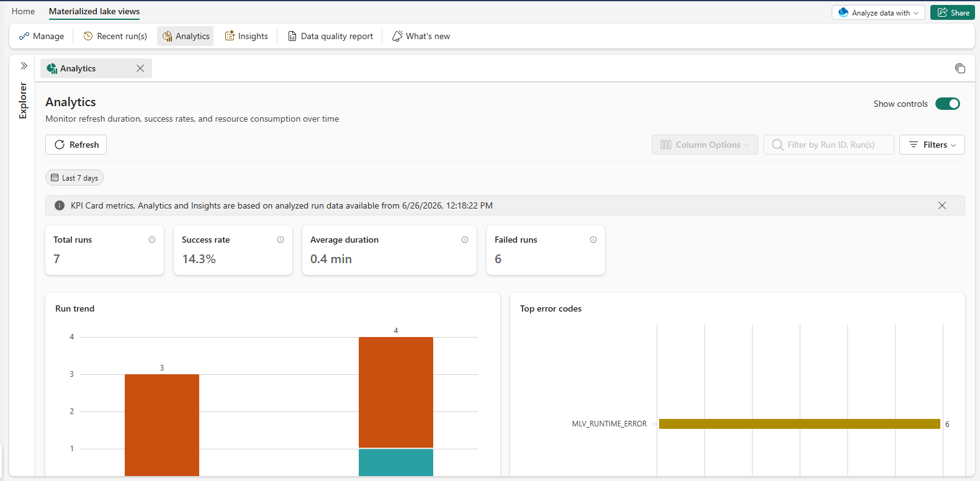Image resolution: width=980 pixels, height=481 pixels.
Task: Toggle the Show controls switch
Action: pos(948,104)
